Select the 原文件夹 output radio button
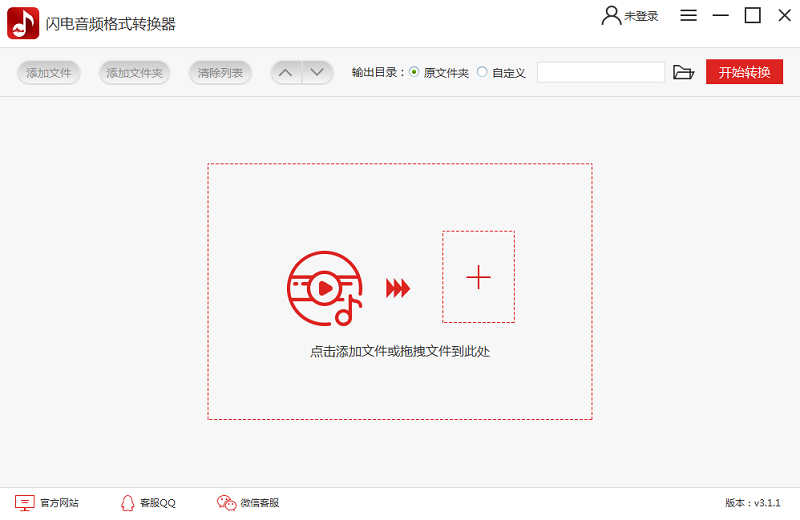The height and width of the screenshot is (520, 800). pos(414,72)
